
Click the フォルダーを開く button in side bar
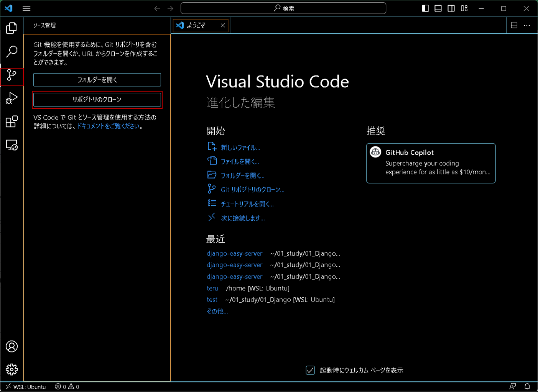[97, 80]
